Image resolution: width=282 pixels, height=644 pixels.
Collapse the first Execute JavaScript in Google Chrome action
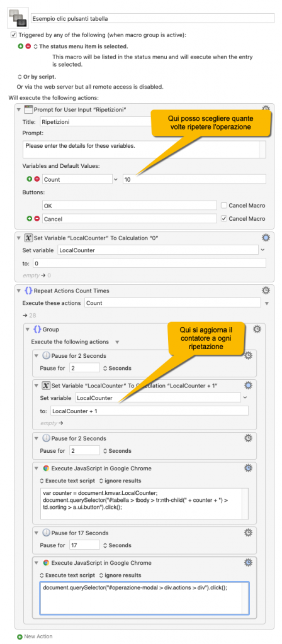point(36,468)
